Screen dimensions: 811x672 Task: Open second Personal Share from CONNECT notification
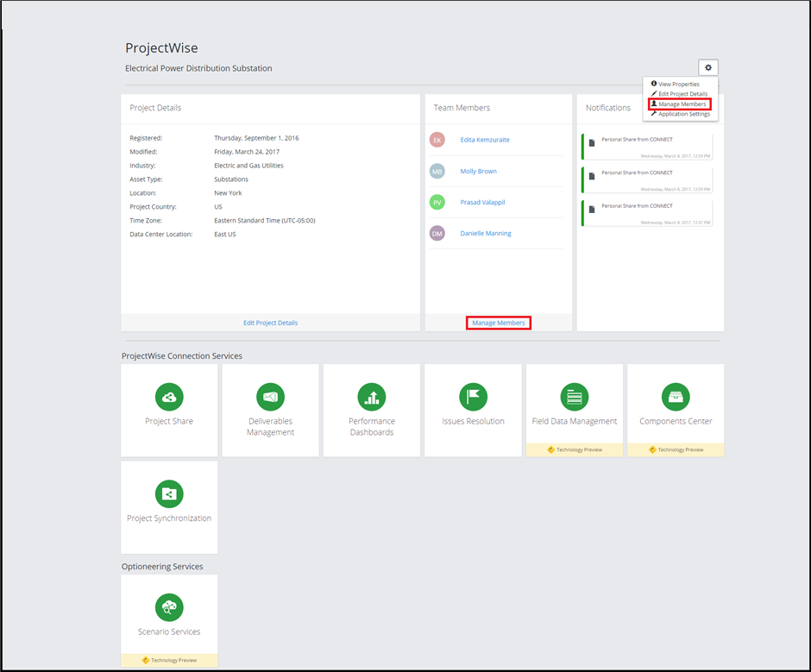click(647, 180)
